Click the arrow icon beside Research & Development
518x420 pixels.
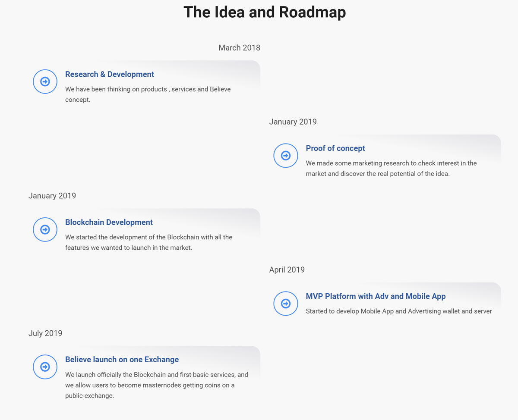45,81
